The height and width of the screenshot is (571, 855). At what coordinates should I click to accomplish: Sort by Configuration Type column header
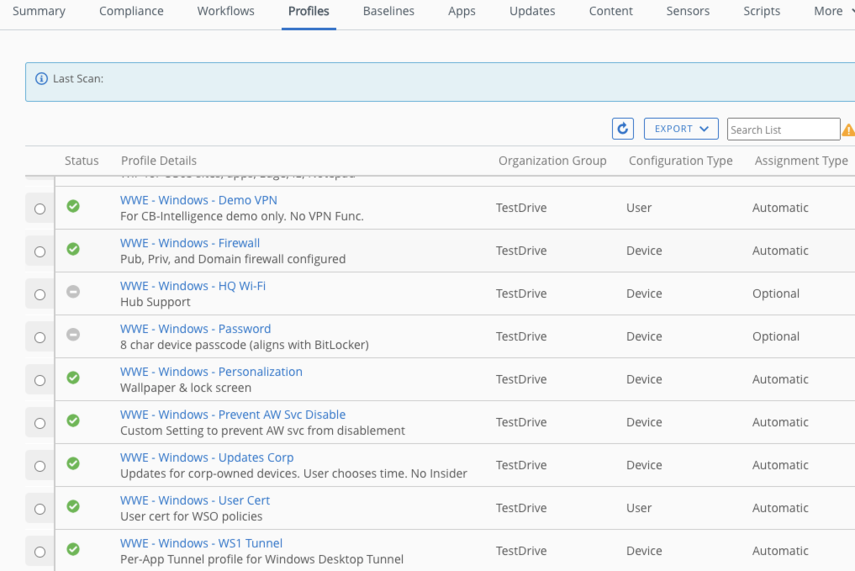(680, 161)
